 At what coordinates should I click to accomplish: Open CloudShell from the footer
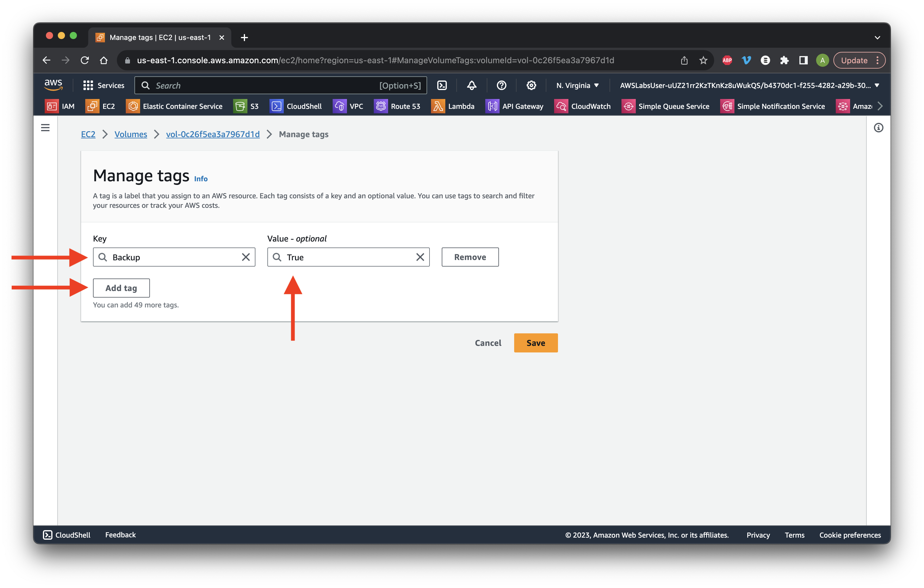pyautogui.click(x=67, y=535)
